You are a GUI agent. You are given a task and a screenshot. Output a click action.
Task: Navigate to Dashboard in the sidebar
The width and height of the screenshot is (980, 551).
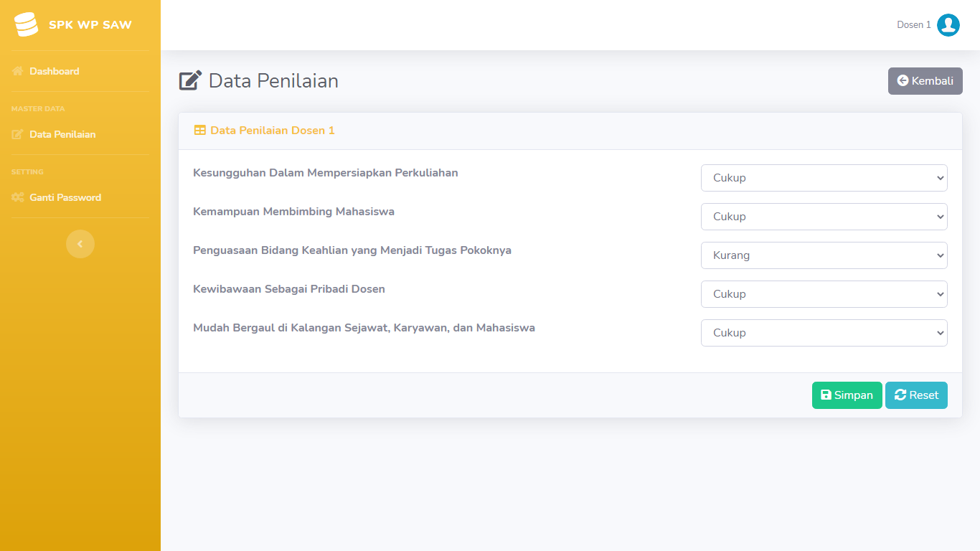tap(54, 71)
